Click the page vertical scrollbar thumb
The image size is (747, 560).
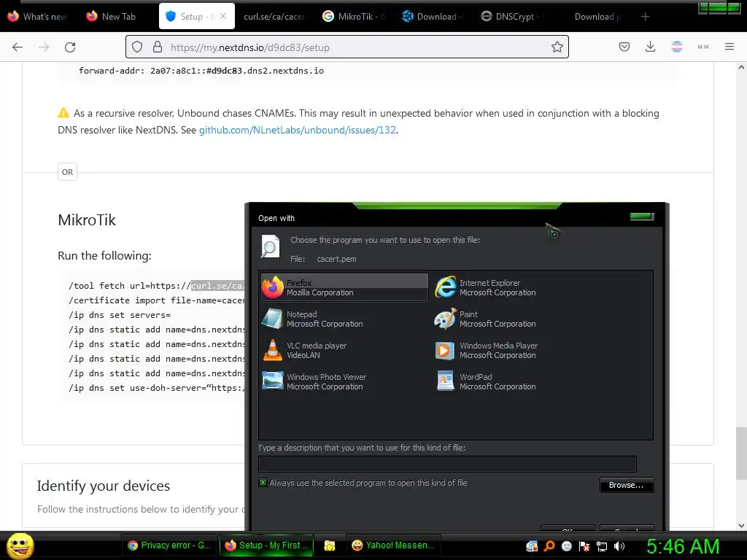click(x=741, y=453)
